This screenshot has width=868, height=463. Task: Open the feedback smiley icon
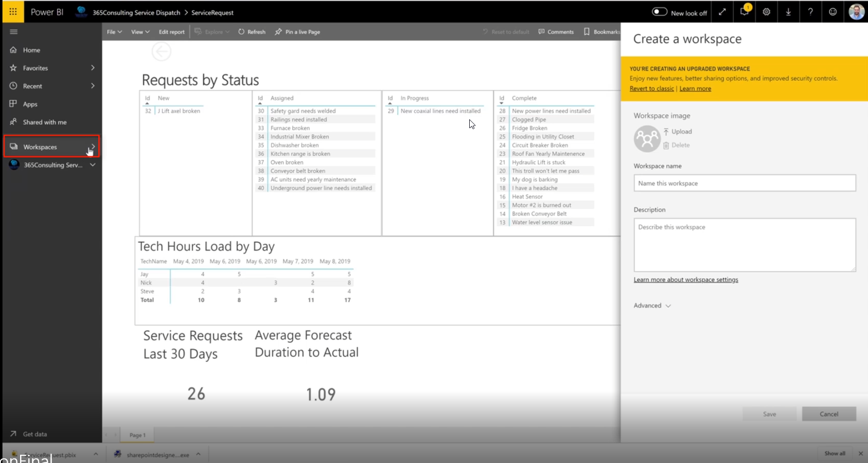832,12
